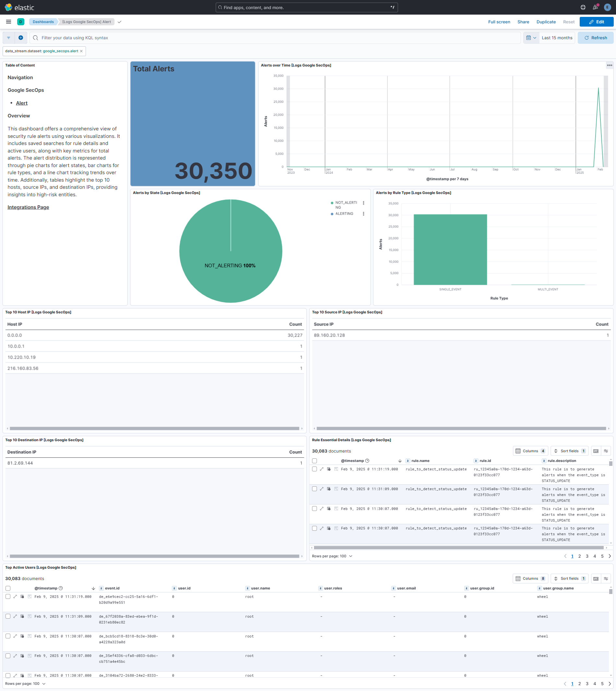Go to page 2 of Rule Essential Details

(579, 556)
